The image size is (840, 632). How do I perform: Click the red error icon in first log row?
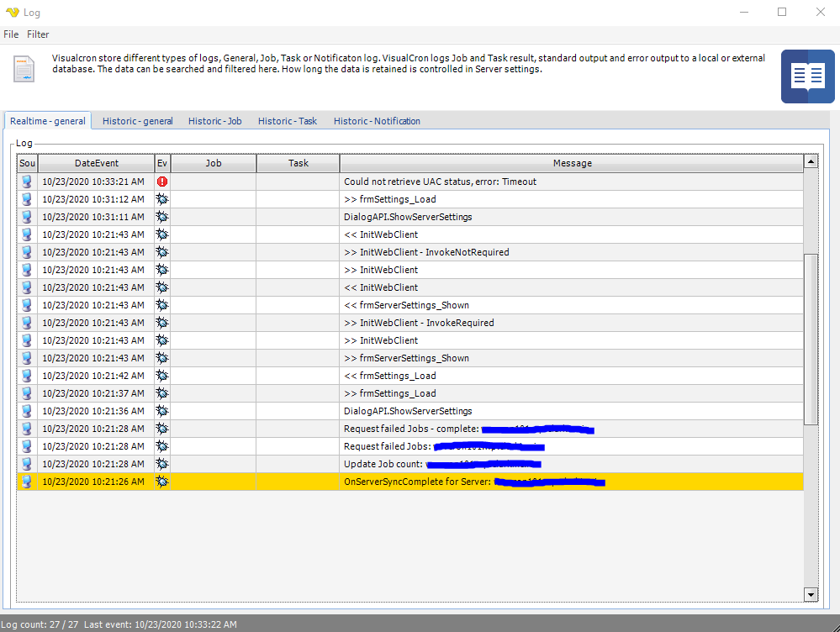162,182
